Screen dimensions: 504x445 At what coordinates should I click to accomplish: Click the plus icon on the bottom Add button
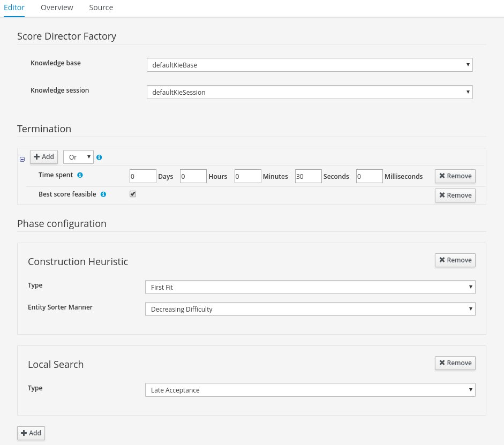pyautogui.click(x=23, y=433)
